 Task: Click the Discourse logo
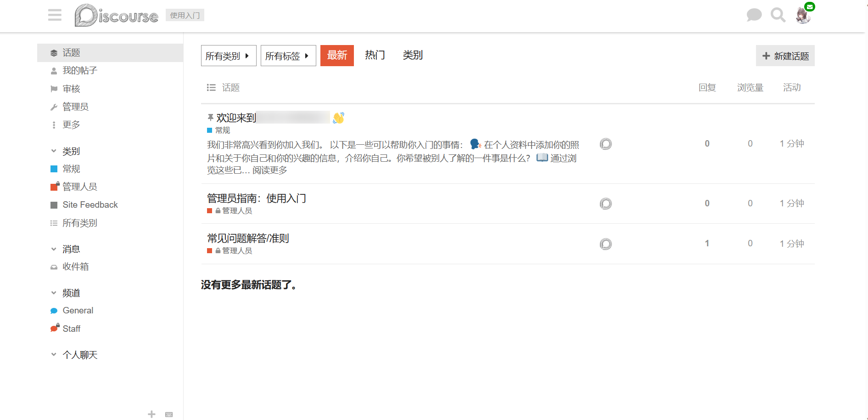(117, 16)
